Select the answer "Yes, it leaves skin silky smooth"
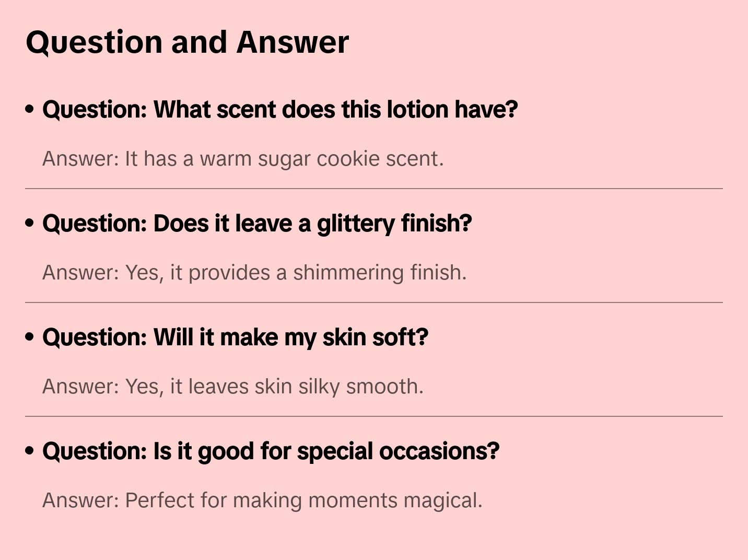The image size is (748, 560). [233, 387]
